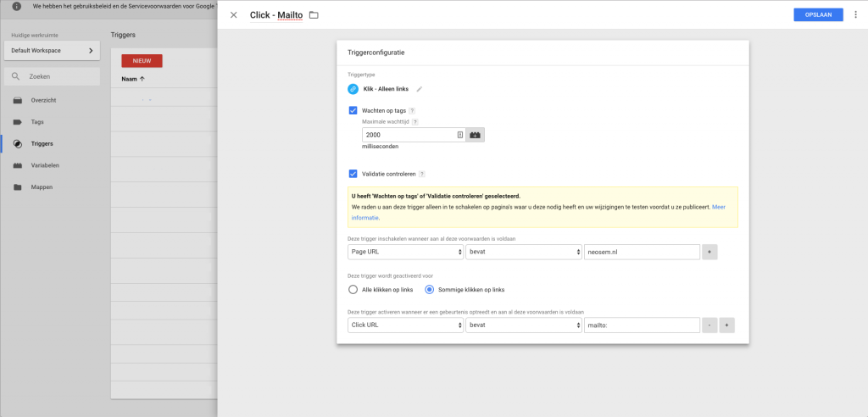Expand the Default Workspace selector

pyautogui.click(x=52, y=50)
